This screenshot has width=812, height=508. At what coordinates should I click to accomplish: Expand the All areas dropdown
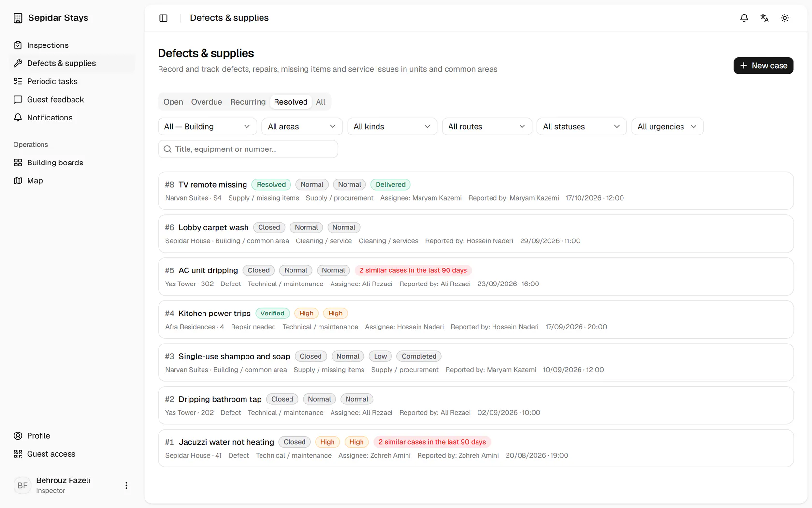click(302, 127)
